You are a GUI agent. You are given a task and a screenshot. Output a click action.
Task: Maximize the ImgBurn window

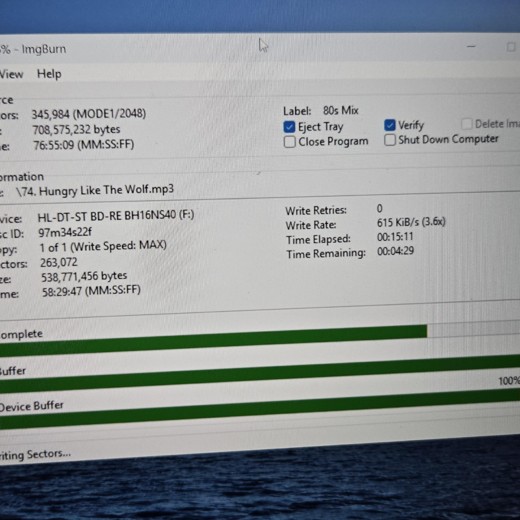tap(511, 47)
